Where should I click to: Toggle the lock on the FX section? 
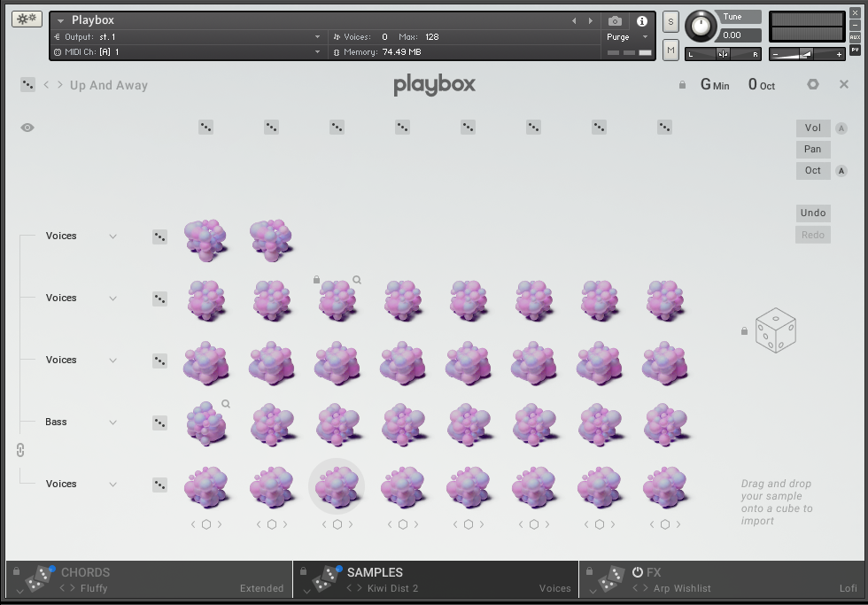click(x=589, y=570)
